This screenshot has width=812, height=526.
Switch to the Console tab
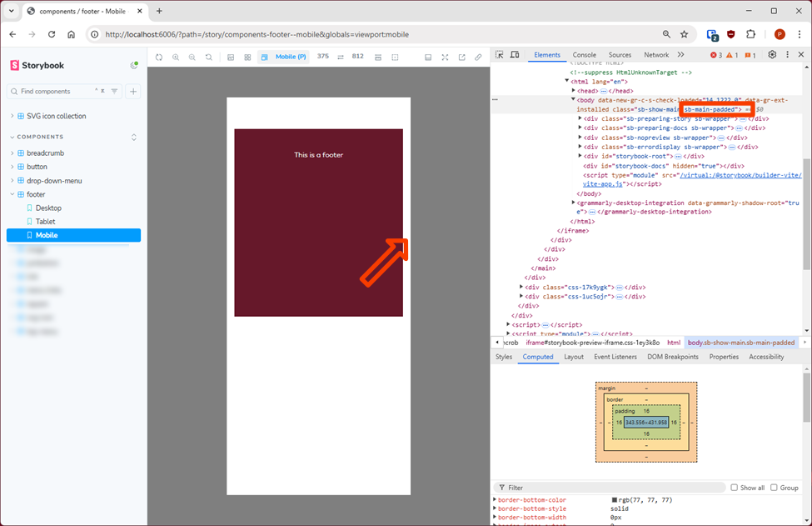pyautogui.click(x=584, y=54)
